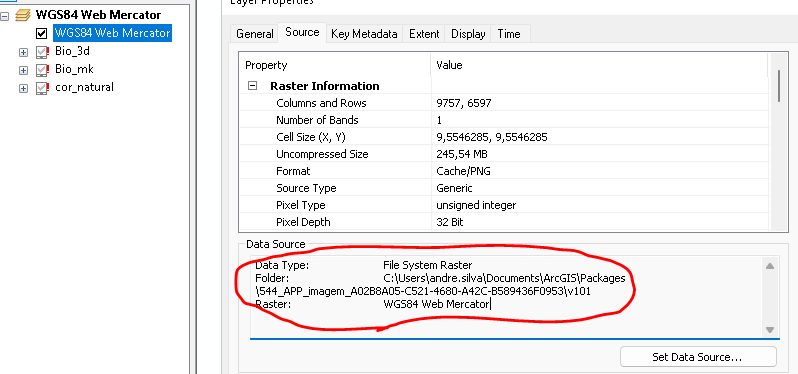798x374 pixels.
Task: Expand the Bio_mk layer
Action: point(23,70)
